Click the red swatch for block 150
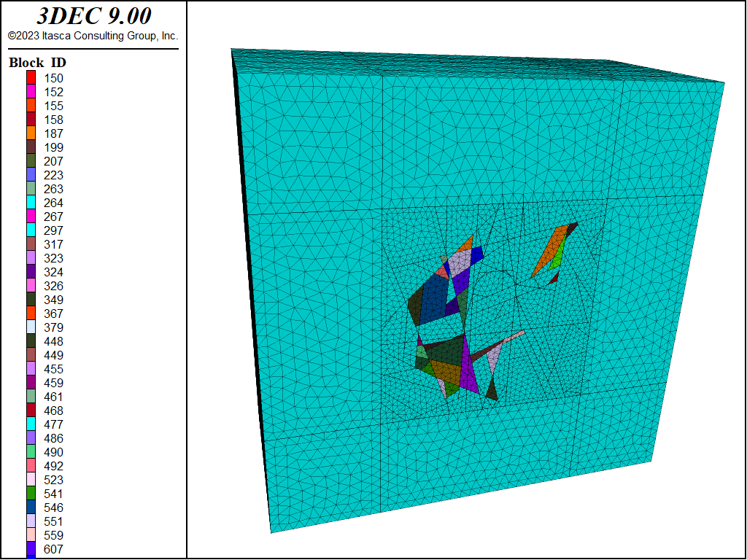The width and height of the screenshot is (747, 560). (x=31, y=78)
